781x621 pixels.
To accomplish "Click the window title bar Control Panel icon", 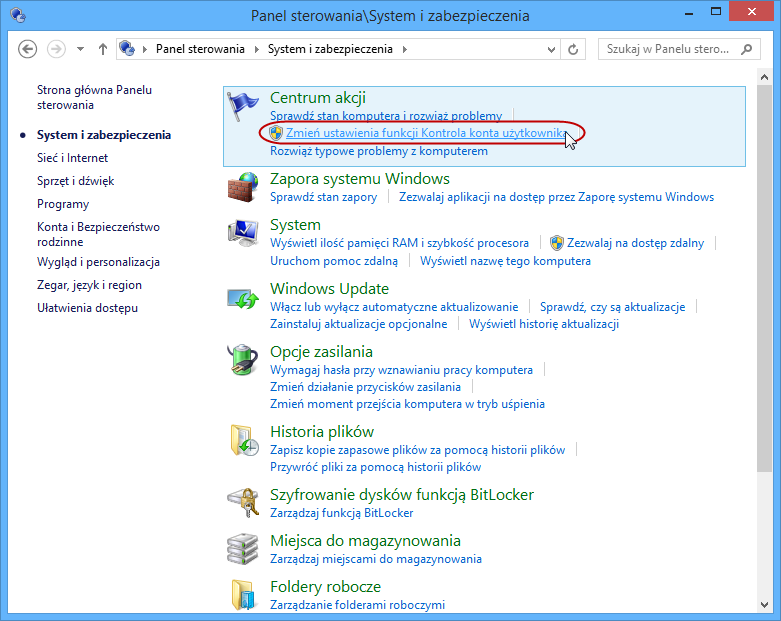I will [18, 15].
